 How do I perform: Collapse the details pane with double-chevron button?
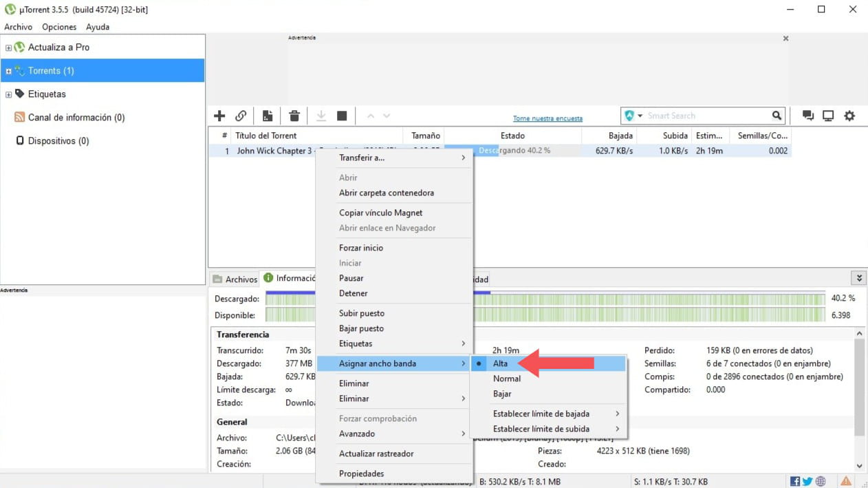(858, 278)
